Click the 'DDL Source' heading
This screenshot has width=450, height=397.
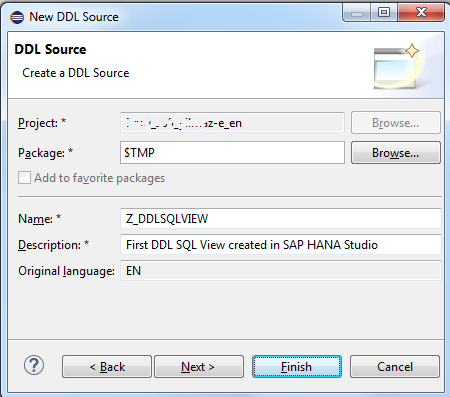(50, 49)
